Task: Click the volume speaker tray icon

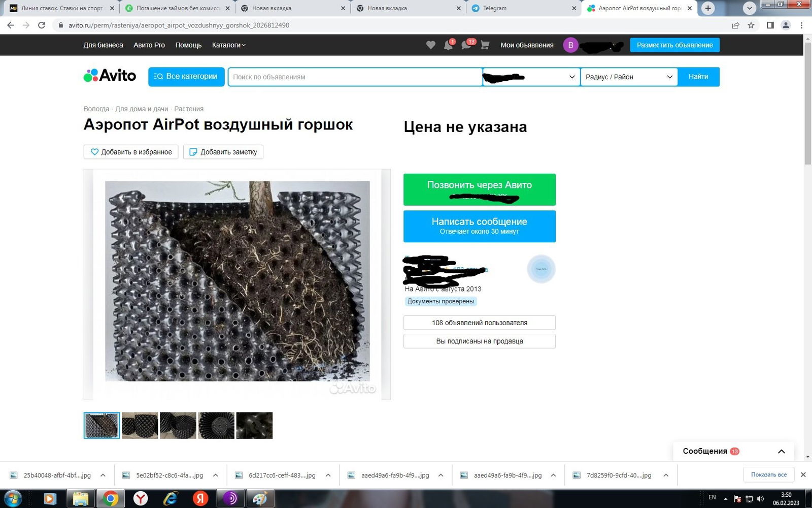Action: point(760,499)
